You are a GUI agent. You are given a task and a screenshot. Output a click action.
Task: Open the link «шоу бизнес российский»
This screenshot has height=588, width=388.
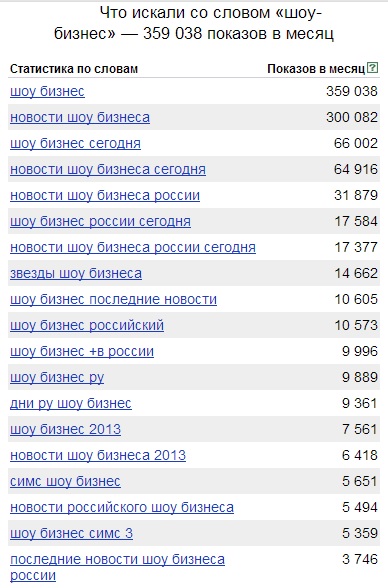(87, 325)
